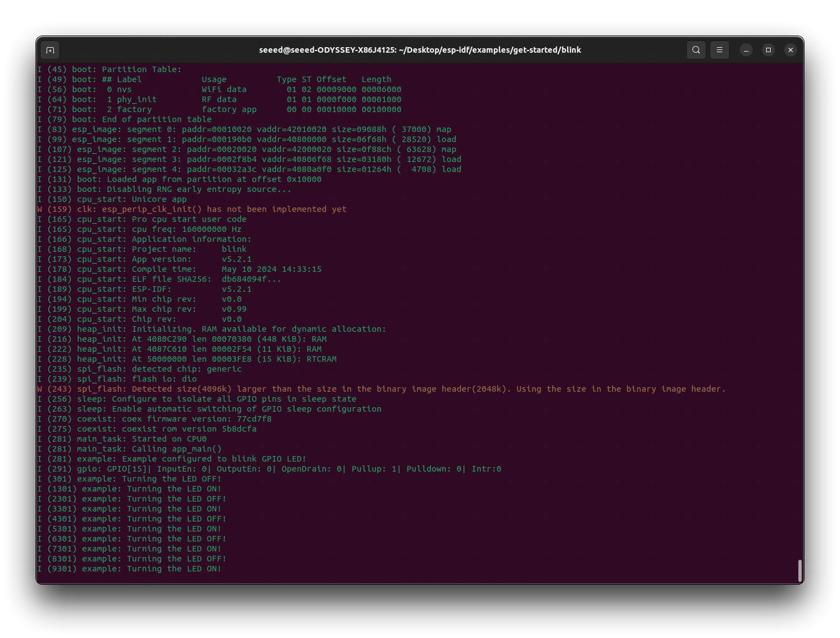Click the (3301) 'LED ON!' line
This screenshot has height=638, width=840.
coord(129,509)
